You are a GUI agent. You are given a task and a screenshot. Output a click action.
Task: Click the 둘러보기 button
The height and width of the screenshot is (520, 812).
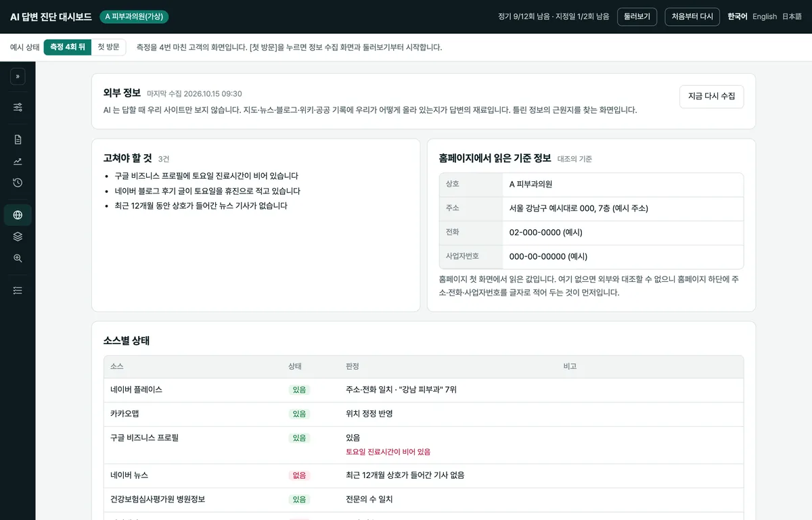(x=637, y=17)
